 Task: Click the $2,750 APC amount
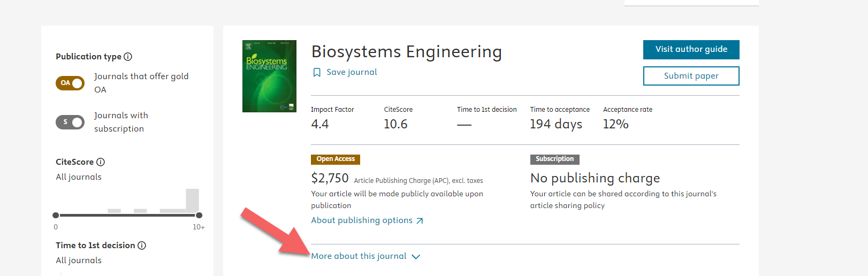pos(330,178)
